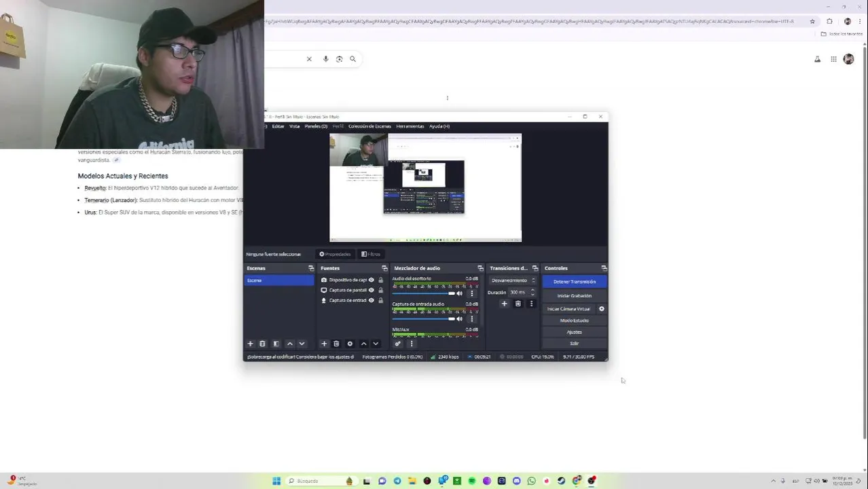Open Perfil menu in OBS
868x489 pixels.
[338, 126]
